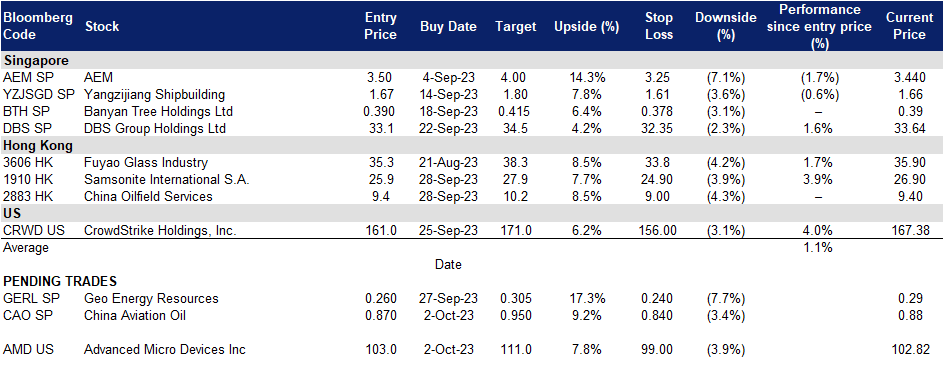This screenshot has height=375, width=943.
Task: Select the Hong Kong section row
Action: click(x=472, y=145)
